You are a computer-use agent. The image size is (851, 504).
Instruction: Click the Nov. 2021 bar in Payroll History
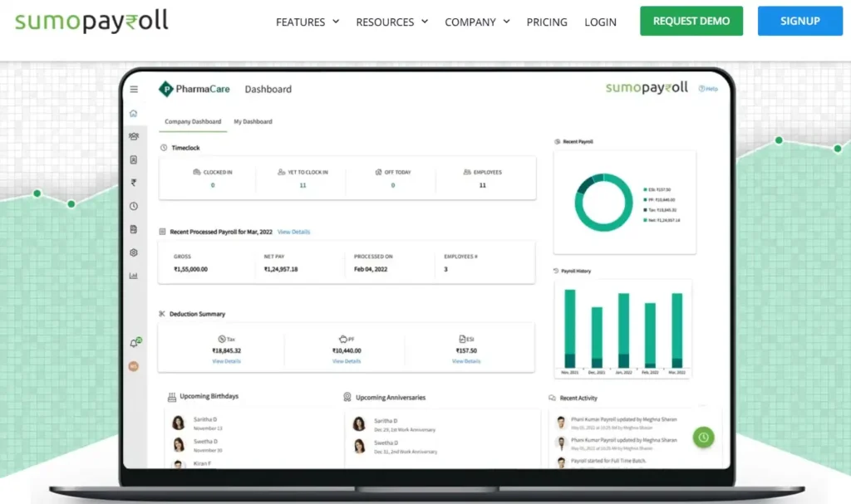point(570,329)
